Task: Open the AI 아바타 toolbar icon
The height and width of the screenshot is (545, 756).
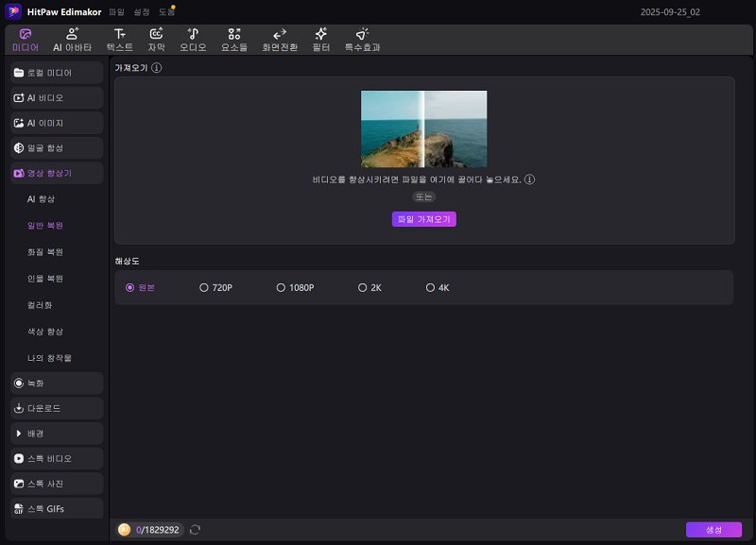Action: pyautogui.click(x=71, y=34)
